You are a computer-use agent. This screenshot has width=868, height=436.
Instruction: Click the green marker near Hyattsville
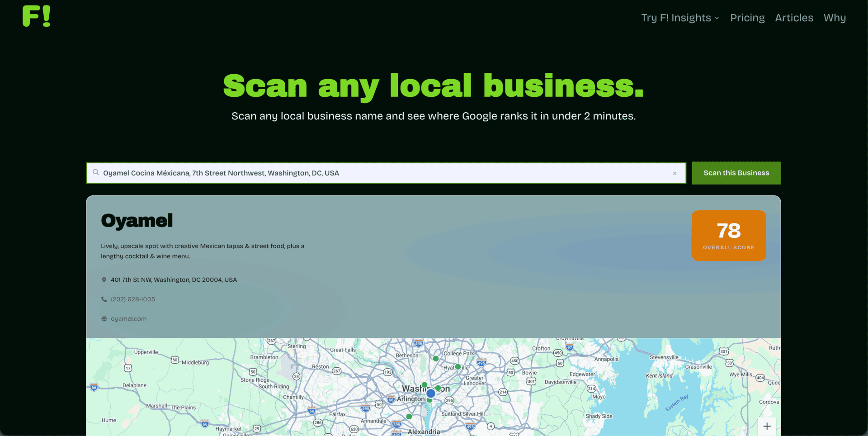pos(458,367)
